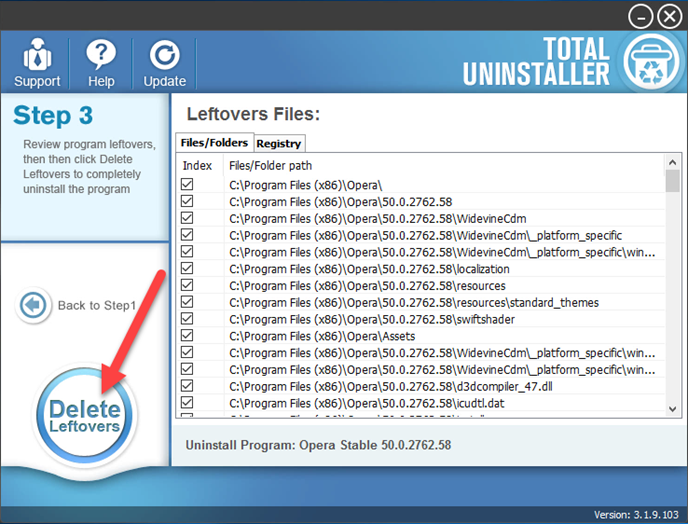688x524 pixels.
Task: Click the scrollbar down arrow in leftovers list
Action: point(672,409)
